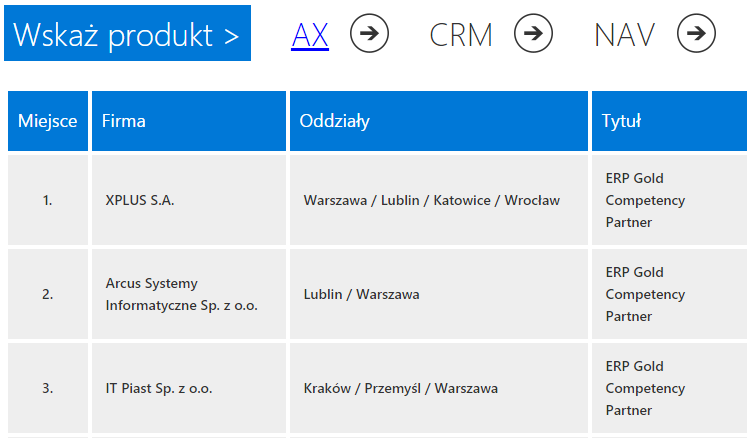750x438 pixels.
Task: Click the Oddziały column header
Action: click(439, 121)
